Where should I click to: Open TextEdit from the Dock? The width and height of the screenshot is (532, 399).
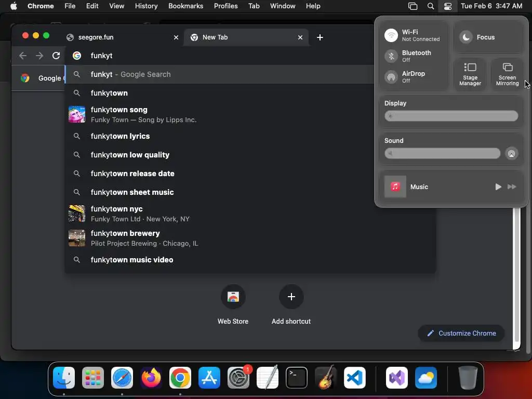268,377
